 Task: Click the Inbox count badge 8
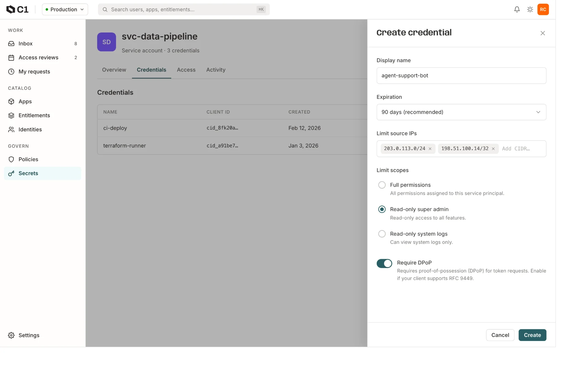pyautogui.click(x=76, y=44)
